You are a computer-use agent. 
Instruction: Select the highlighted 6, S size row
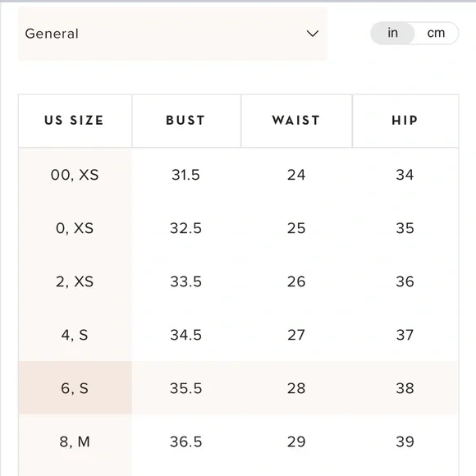[x=238, y=388]
